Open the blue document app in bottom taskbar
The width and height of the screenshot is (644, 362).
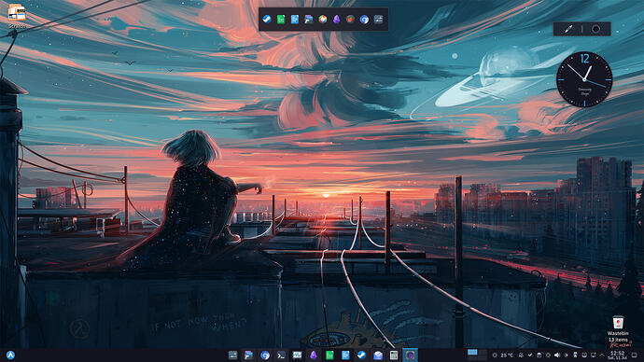pos(345,355)
